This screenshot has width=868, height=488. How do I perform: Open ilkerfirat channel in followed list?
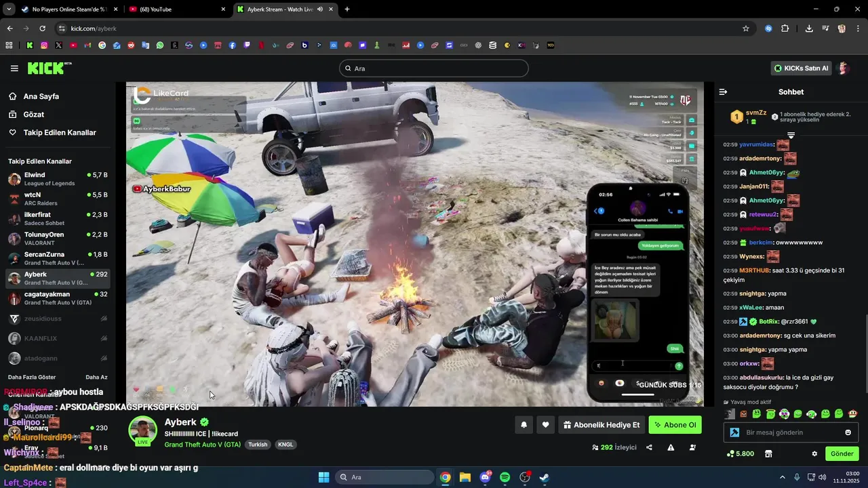58,218
